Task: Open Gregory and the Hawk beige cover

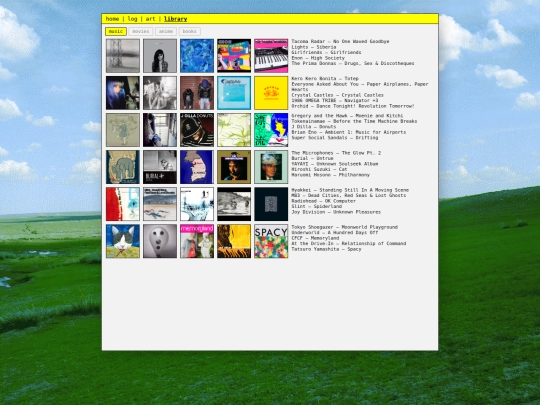Action: [x=123, y=130]
